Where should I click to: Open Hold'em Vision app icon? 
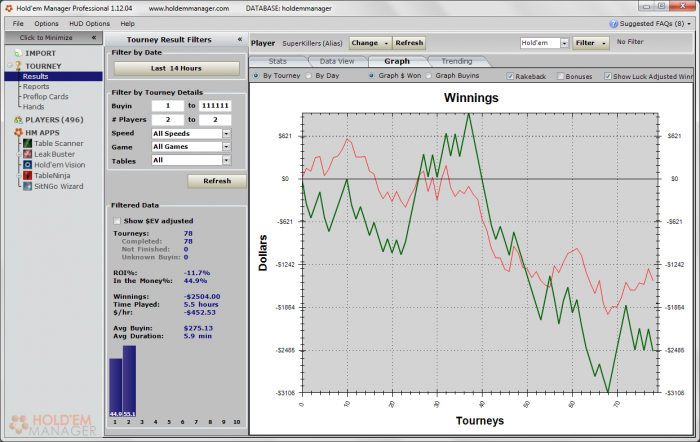[27, 165]
